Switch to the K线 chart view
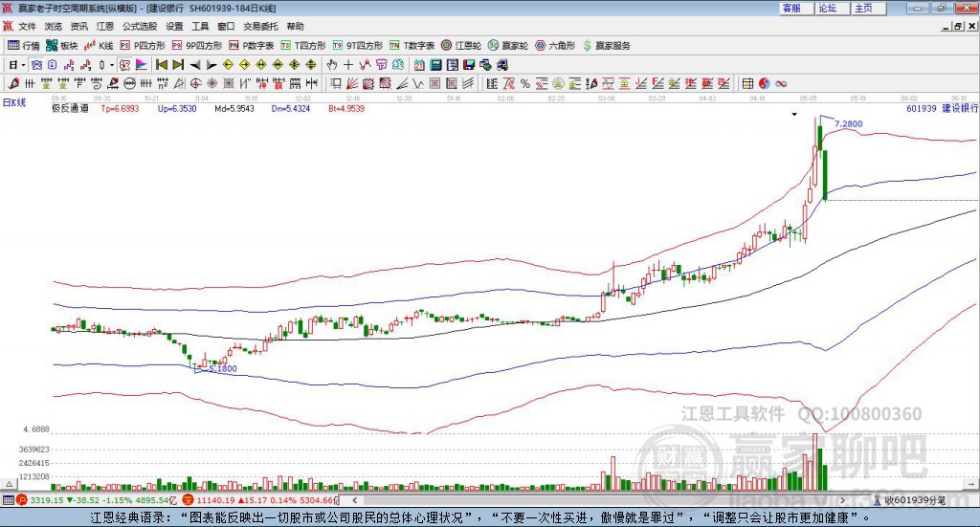 [x=99, y=46]
